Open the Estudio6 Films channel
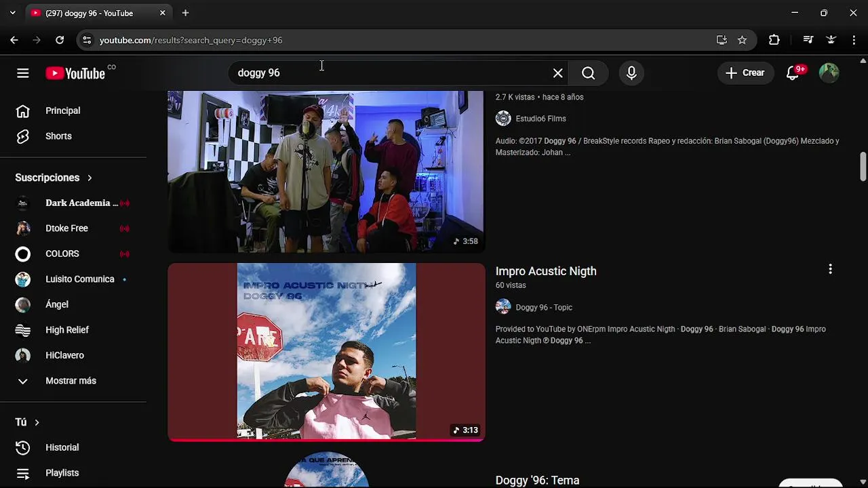Viewport: 868px width, 488px height. point(540,119)
